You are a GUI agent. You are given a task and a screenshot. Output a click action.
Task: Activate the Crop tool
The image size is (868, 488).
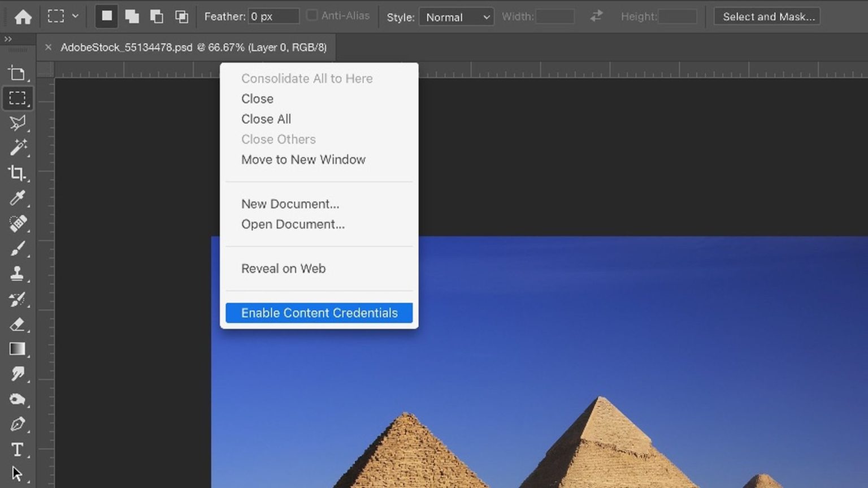(18, 174)
